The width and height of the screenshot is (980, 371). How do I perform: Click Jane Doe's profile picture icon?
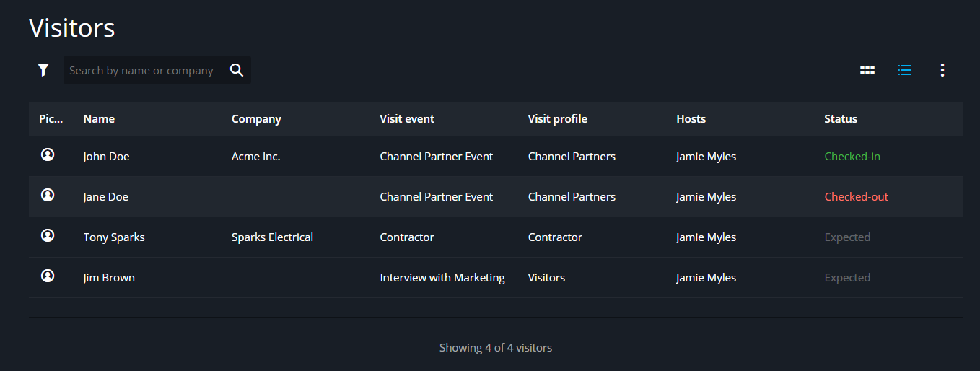[48, 195]
